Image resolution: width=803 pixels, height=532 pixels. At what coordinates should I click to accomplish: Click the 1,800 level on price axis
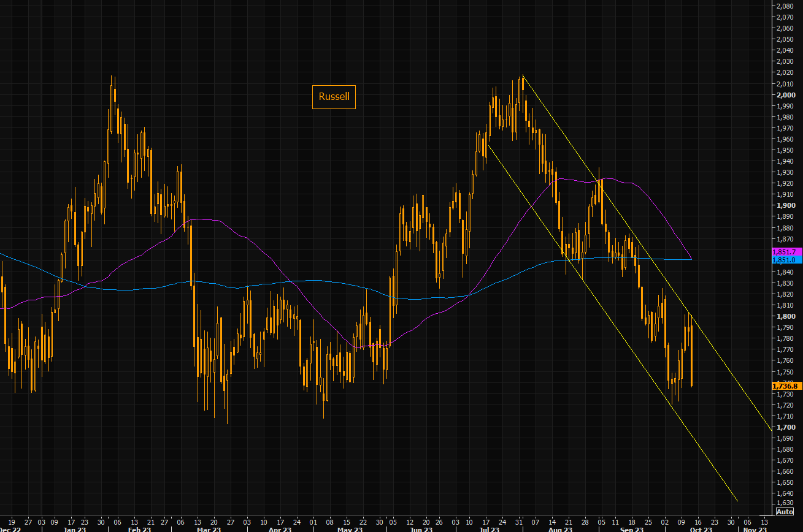(x=786, y=316)
